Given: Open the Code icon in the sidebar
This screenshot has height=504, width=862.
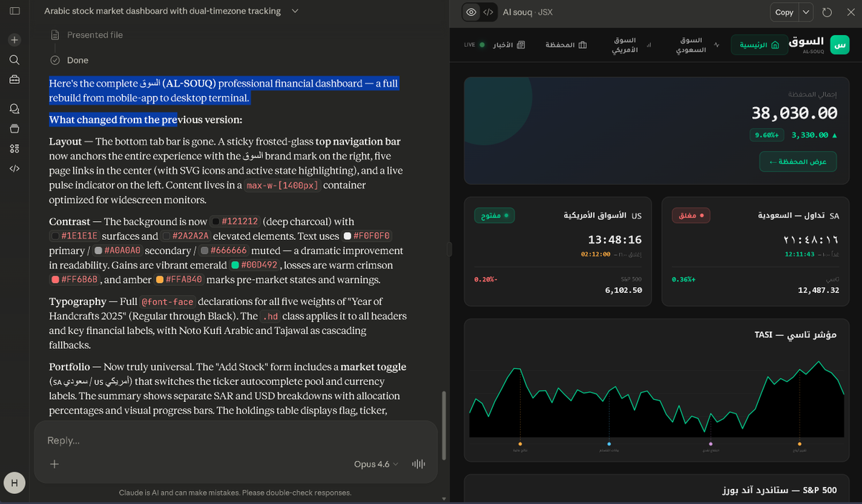Looking at the screenshot, I should (x=14, y=169).
